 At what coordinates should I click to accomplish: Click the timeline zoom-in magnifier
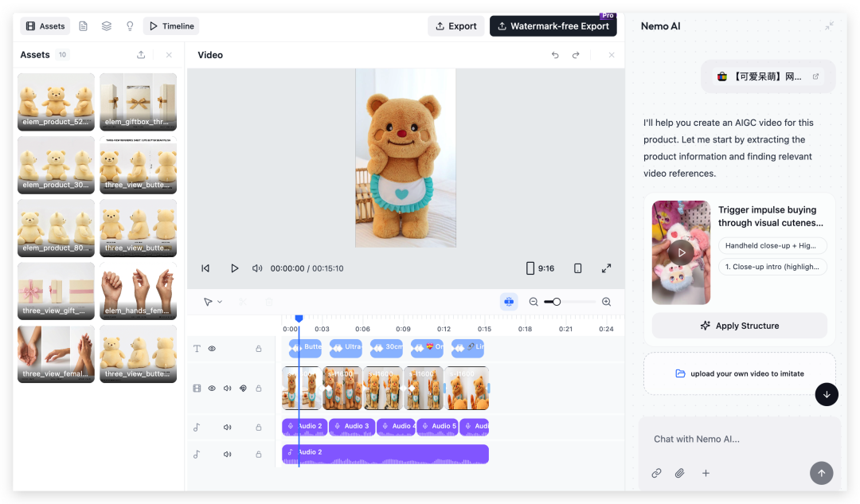[606, 302]
